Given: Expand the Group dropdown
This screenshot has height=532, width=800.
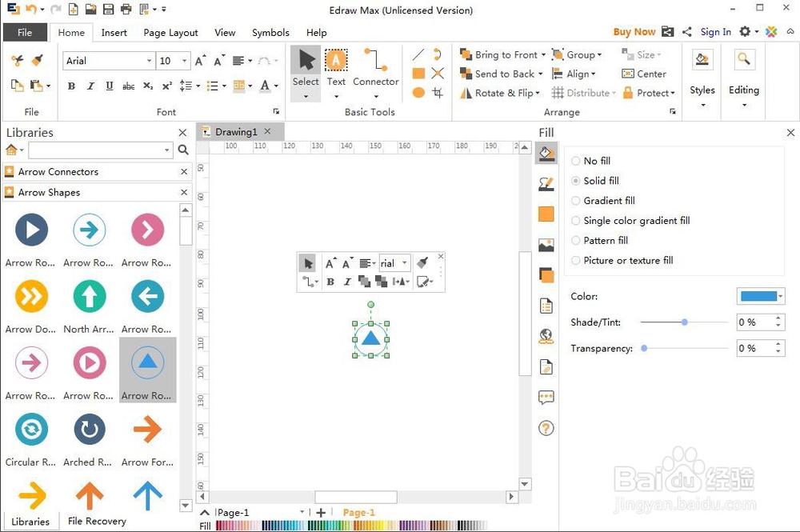Looking at the screenshot, I should (599, 54).
